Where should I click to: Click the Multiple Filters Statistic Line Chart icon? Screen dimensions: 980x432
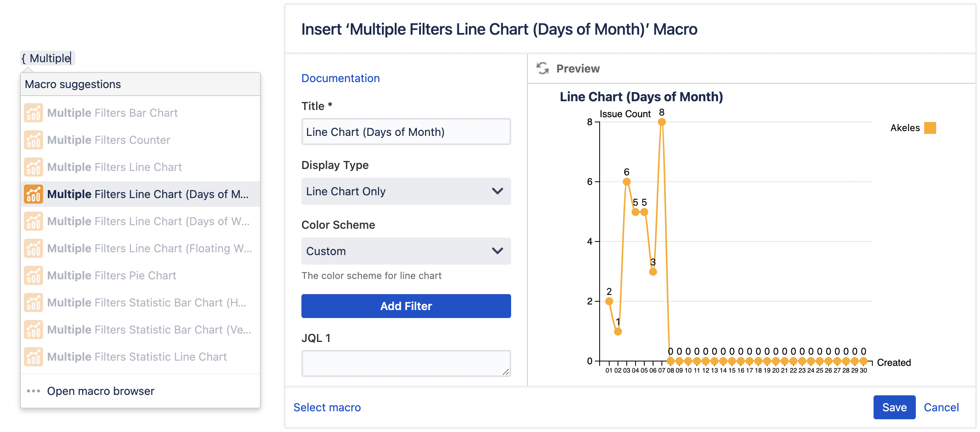33,357
